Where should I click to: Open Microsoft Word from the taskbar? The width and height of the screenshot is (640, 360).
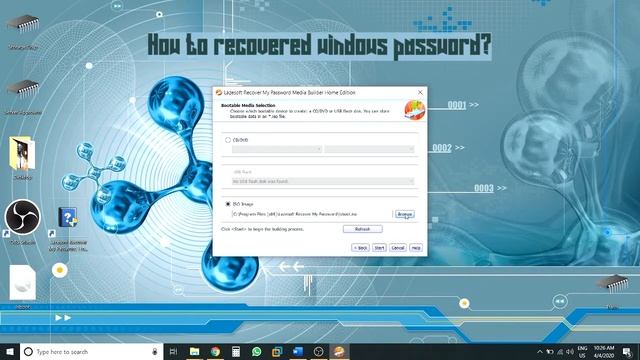click(x=298, y=351)
